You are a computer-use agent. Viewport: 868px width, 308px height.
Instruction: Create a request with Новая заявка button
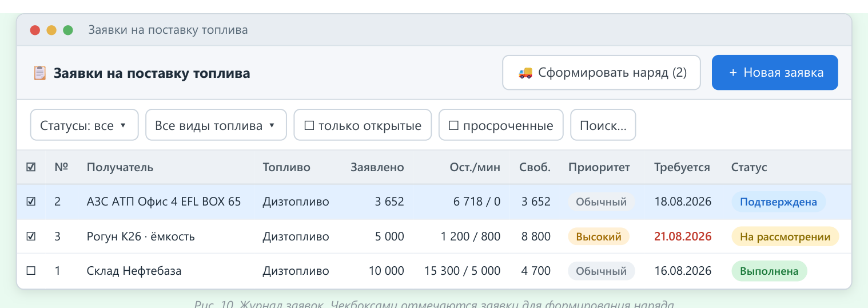(x=775, y=73)
